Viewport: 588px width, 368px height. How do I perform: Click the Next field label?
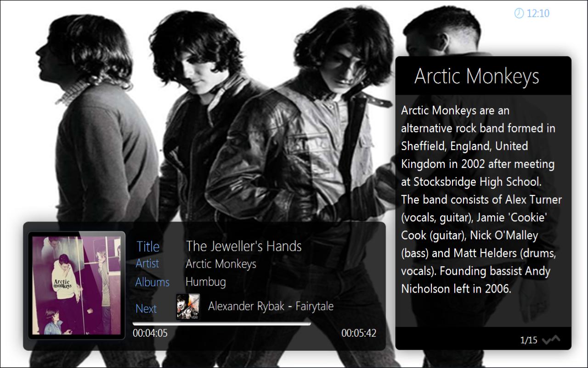click(146, 309)
